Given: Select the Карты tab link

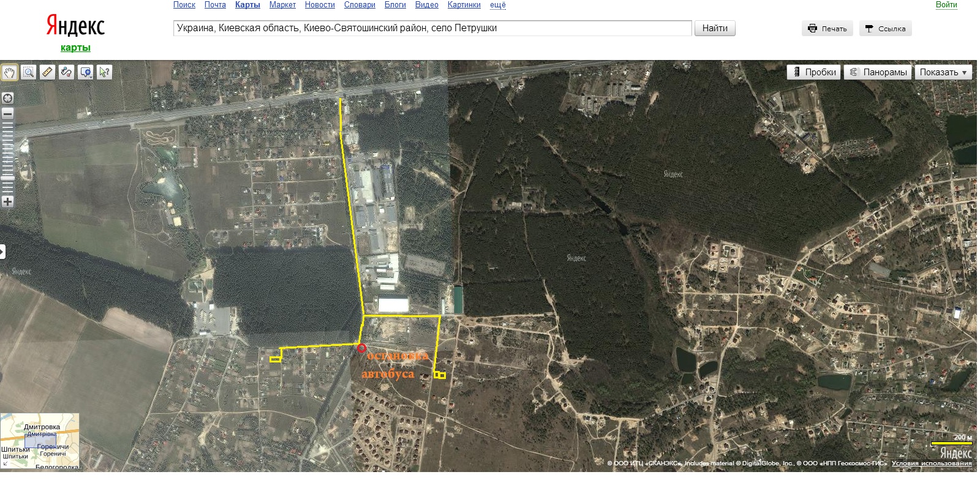Looking at the screenshot, I should pos(247,5).
